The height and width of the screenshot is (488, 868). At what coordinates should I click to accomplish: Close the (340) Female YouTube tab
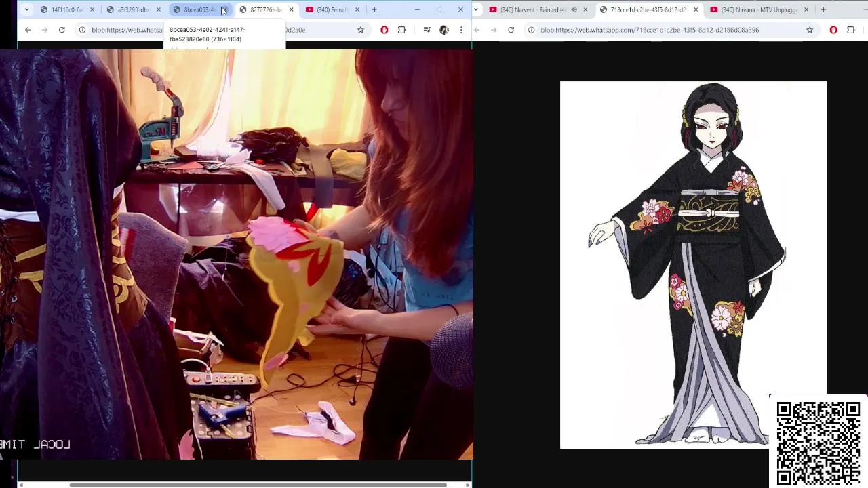pos(357,9)
